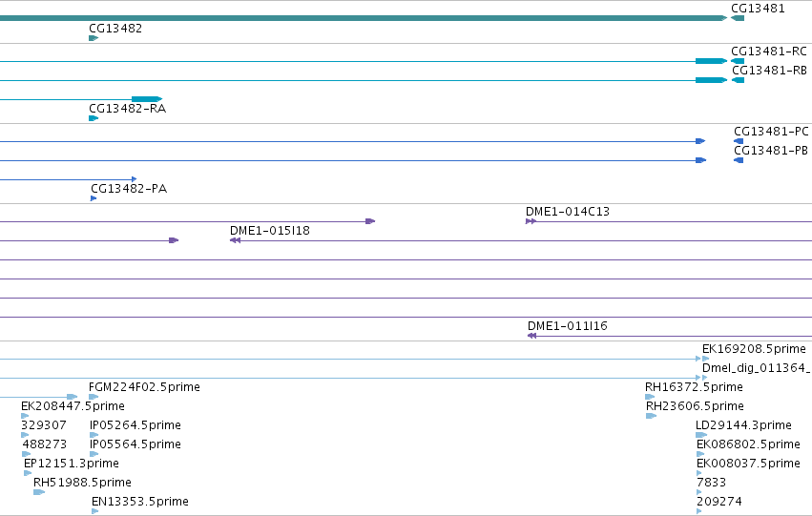
Task: Click the CG13482-RA transcript arrow glyph
Action: pyautogui.click(x=94, y=118)
